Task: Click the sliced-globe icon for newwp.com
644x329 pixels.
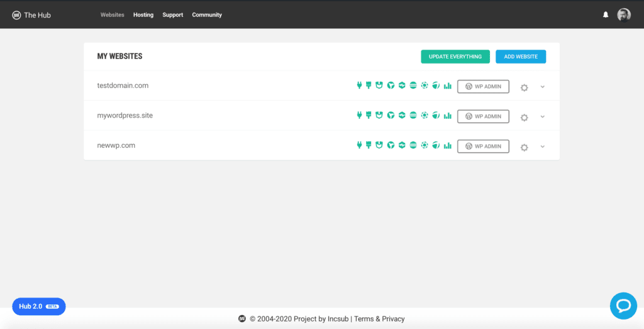Action: [436, 145]
